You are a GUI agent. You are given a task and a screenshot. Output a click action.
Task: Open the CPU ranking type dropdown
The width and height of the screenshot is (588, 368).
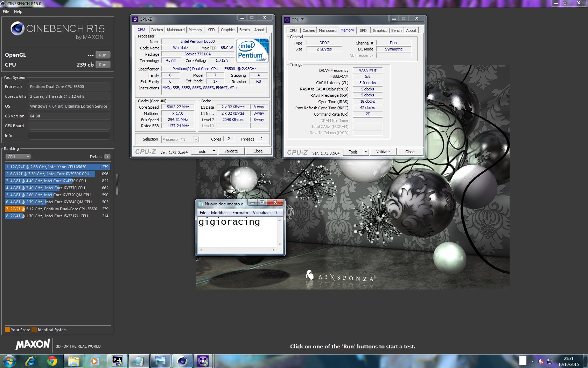click(x=18, y=157)
